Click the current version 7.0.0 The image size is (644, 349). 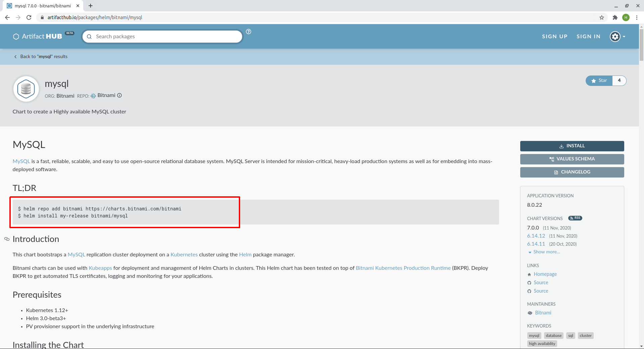[x=533, y=228]
